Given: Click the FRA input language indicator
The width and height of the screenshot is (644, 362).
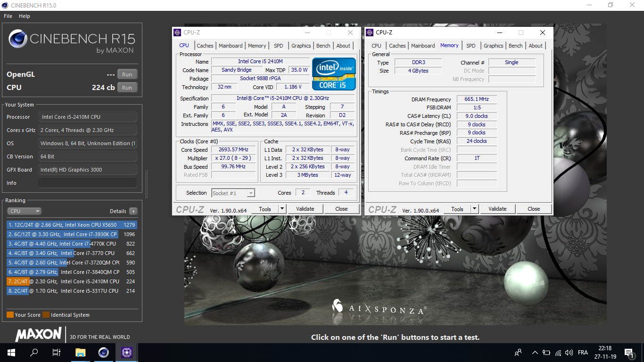Looking at the screenshot, I should pyautogui.click(x=583, y=353).
